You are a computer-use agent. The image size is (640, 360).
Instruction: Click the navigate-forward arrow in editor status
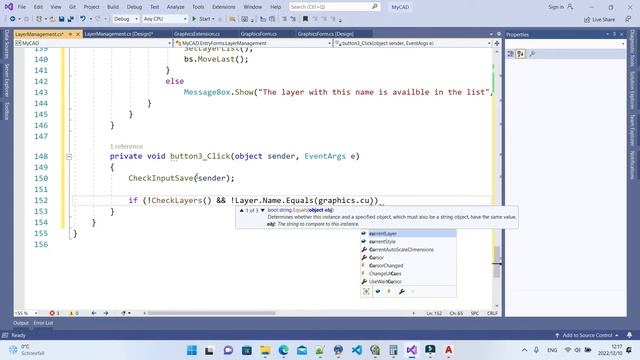[106, 313]
